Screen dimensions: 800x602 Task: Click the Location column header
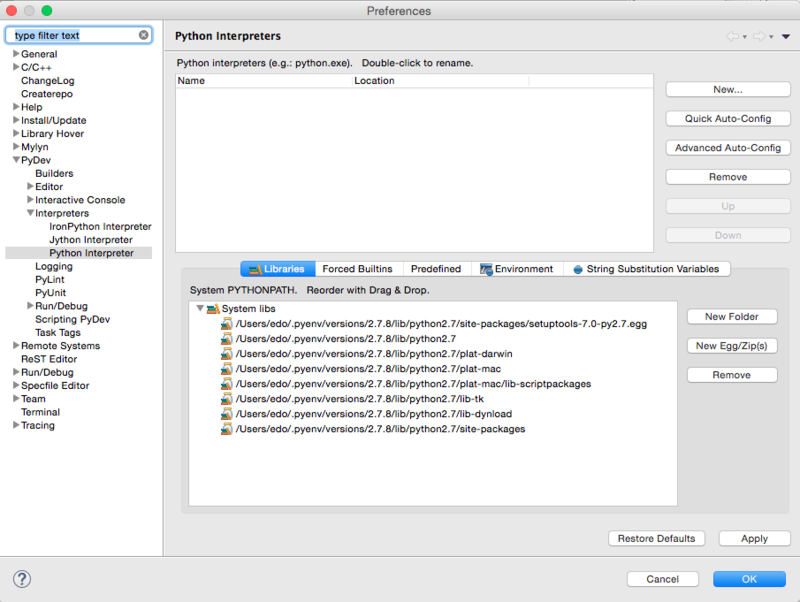click(x=441, y=81)
